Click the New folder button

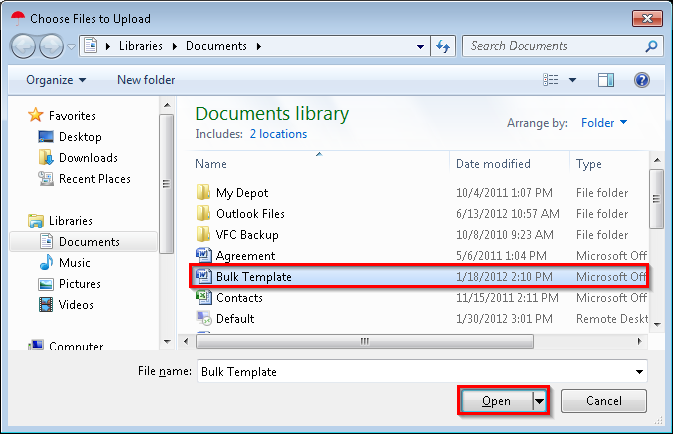click(x=146, y=80)
